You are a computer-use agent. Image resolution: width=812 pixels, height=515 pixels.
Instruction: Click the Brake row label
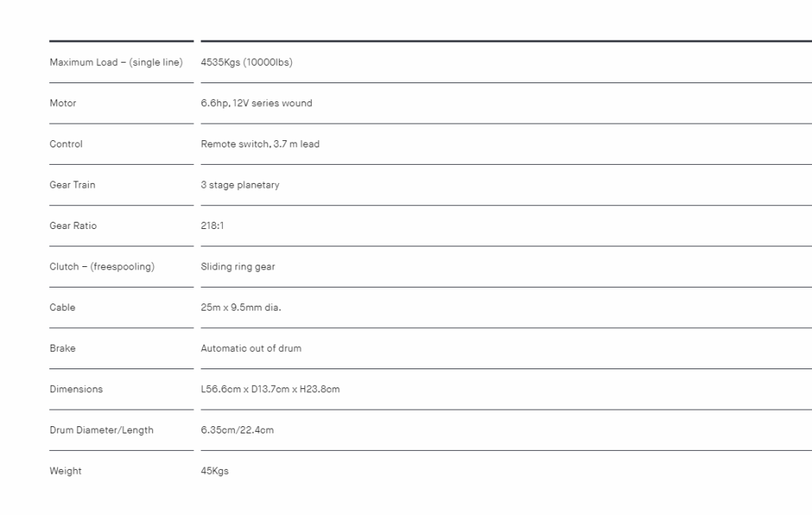click(62, 349)
